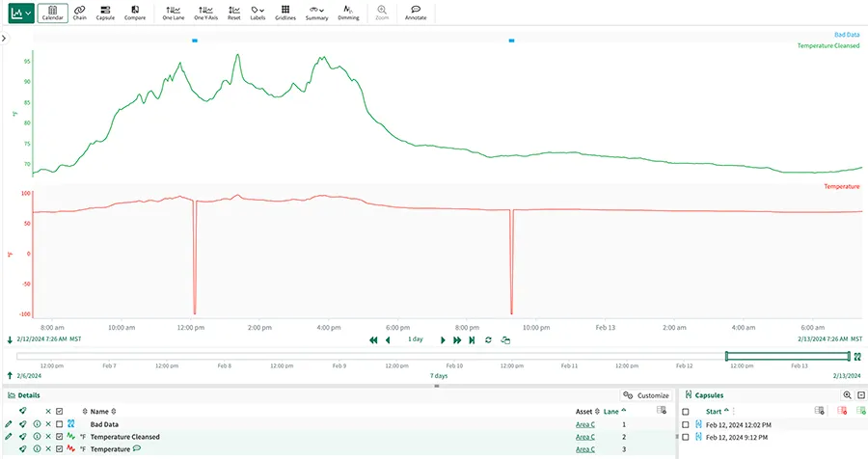The width and height of the screenshot is (868, 459).
Task: Step back half a display range
Action: pos(388,340)
